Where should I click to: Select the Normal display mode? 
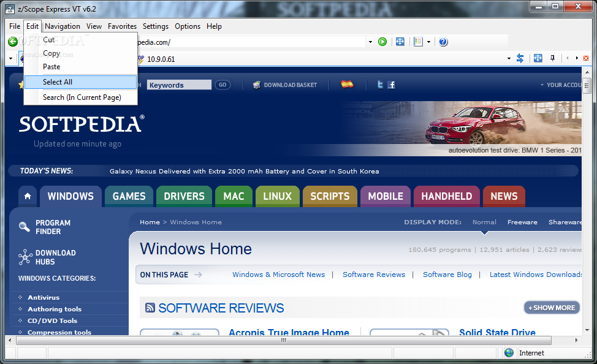[484, 222]
